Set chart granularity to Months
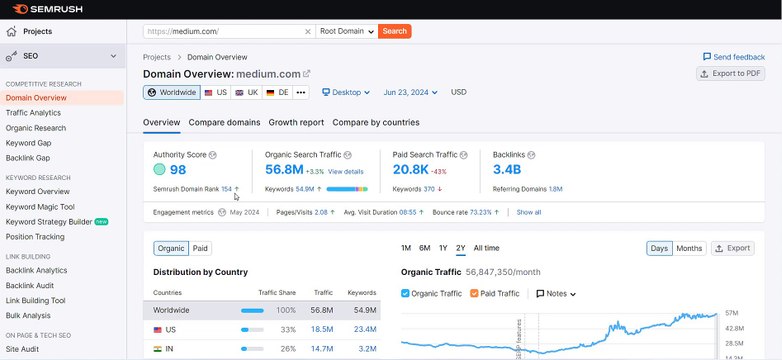This screenshot has width=782, height=360. (x=689, y=248)
